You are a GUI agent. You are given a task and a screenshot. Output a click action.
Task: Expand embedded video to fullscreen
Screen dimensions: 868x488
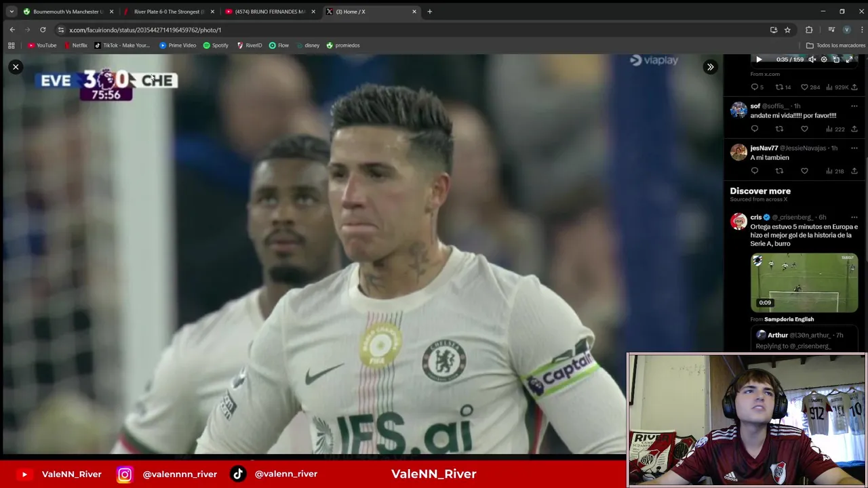[x=848, y=60]
